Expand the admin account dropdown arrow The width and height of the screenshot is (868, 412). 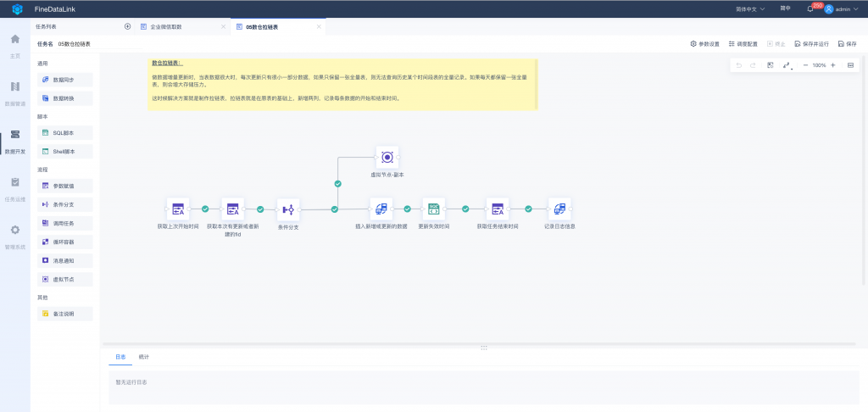[x=856, y=8]
